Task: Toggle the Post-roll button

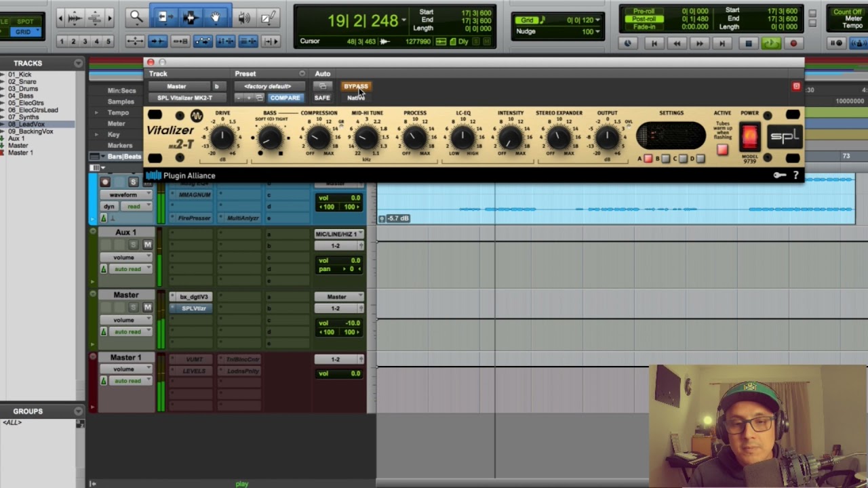Action: click(644, 19)
